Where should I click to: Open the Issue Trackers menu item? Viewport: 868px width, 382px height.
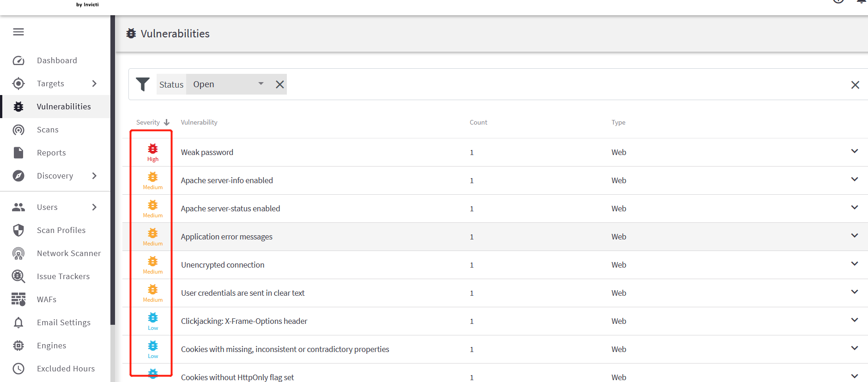click(x=55, y=276)
